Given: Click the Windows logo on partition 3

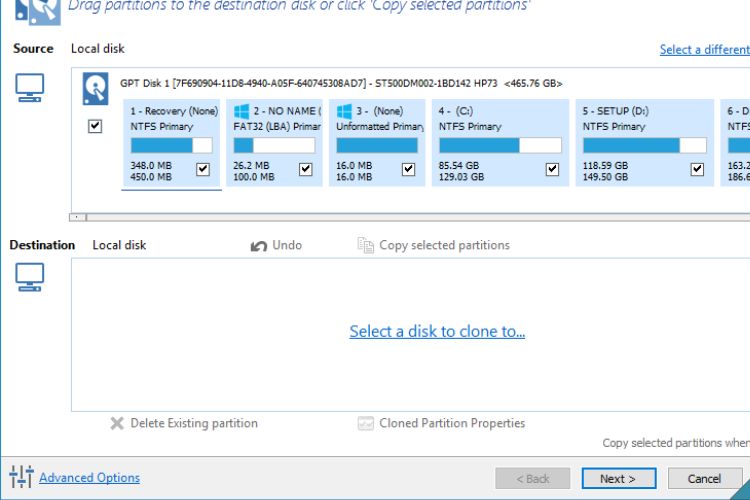Looking at the screenshot, I should (x=344, y=111).
